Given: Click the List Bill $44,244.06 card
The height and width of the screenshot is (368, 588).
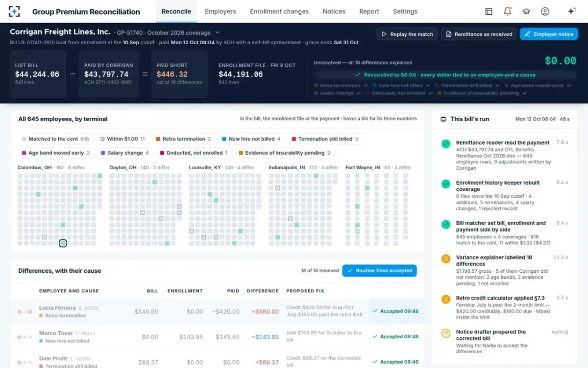Looking at the screenshot, I should coord(38,74).
